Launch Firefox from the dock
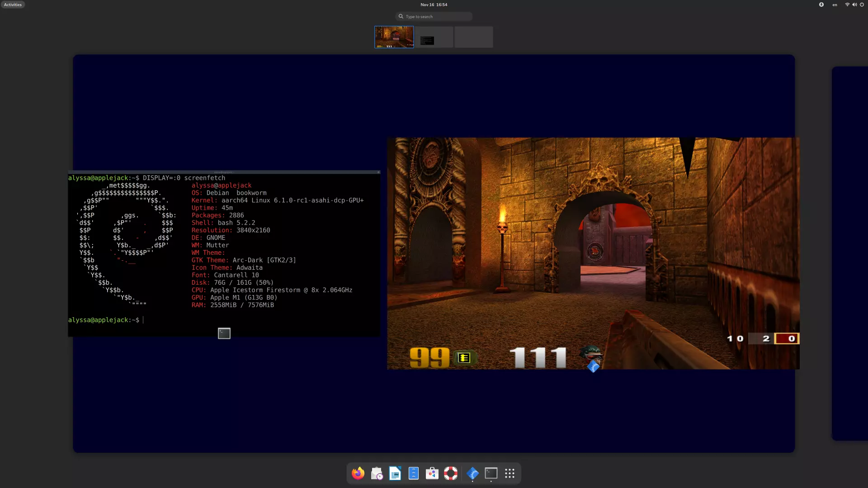The height and width of the screenshot is (488, 868). coord(358,473)
